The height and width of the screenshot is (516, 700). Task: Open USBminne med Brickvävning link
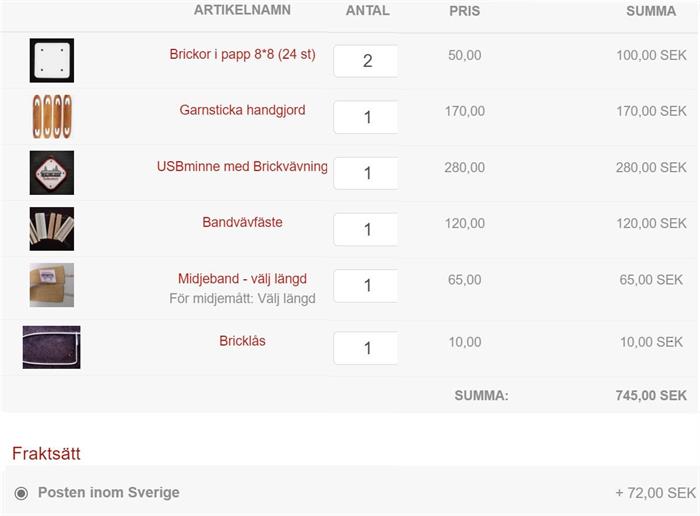point(242,166)
